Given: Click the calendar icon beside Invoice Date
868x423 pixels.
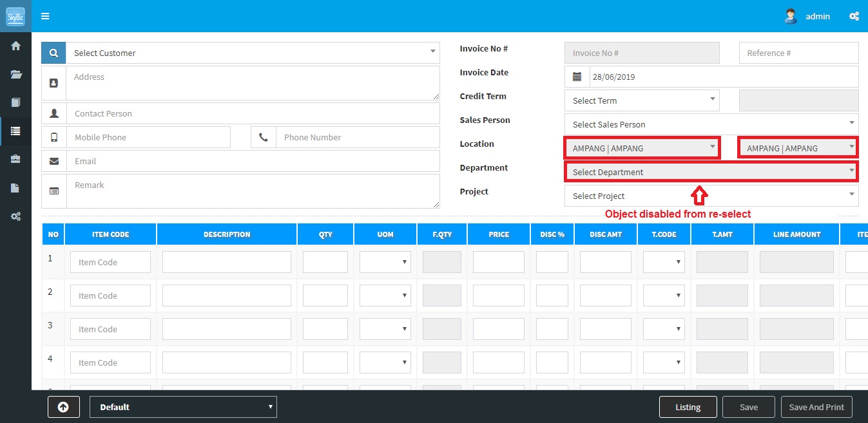Looking at the screenshot, I should click(577, 77).
